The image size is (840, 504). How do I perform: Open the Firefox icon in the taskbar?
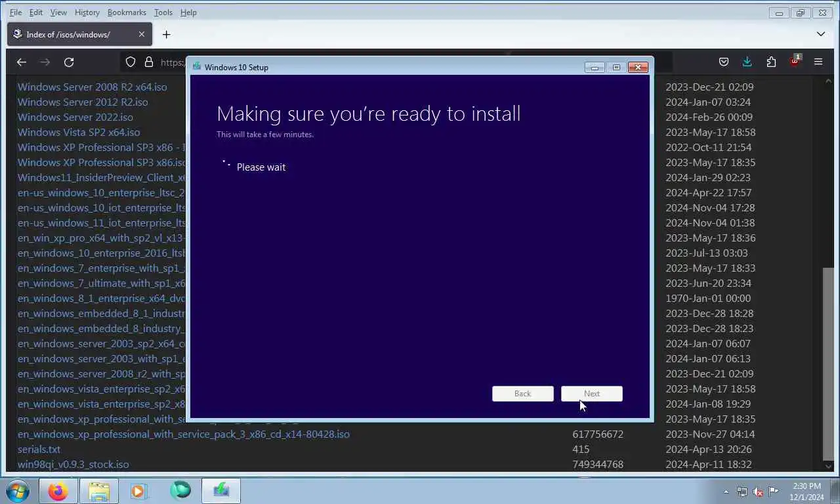coord(58,491)
